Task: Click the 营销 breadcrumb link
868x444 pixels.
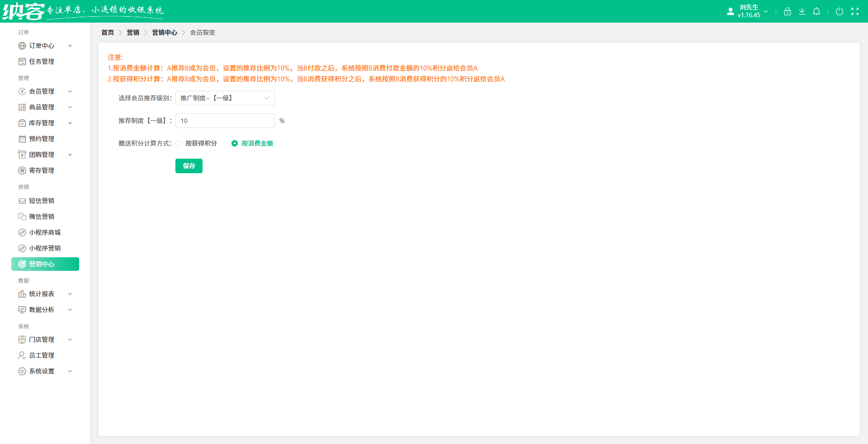Action: [133, 33]
